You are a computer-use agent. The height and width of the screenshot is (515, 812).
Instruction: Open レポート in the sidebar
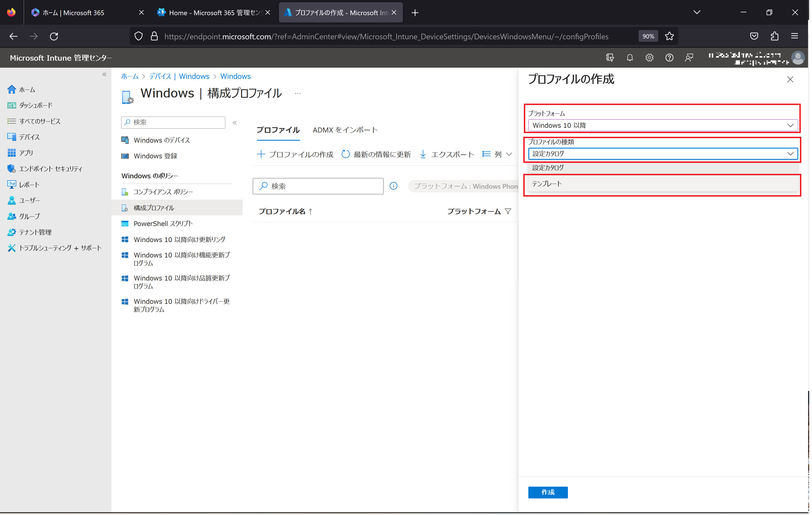click(23, 185)
